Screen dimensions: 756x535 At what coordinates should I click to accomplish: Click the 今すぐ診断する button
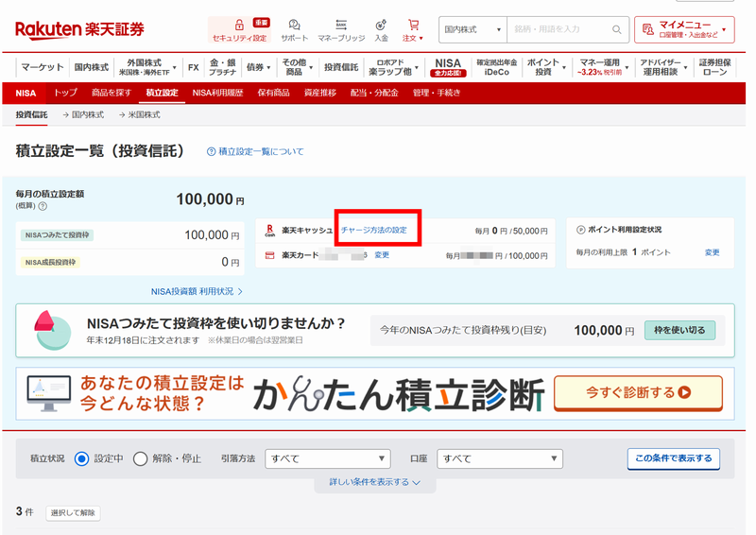(x=638, y=392)
